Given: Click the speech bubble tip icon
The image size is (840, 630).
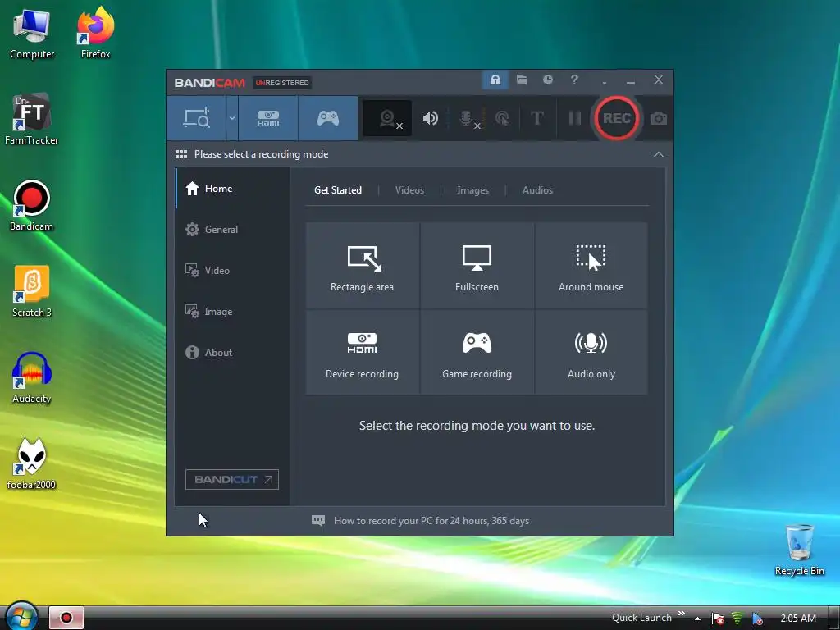Looking at the screenshot, I should 318,521.
